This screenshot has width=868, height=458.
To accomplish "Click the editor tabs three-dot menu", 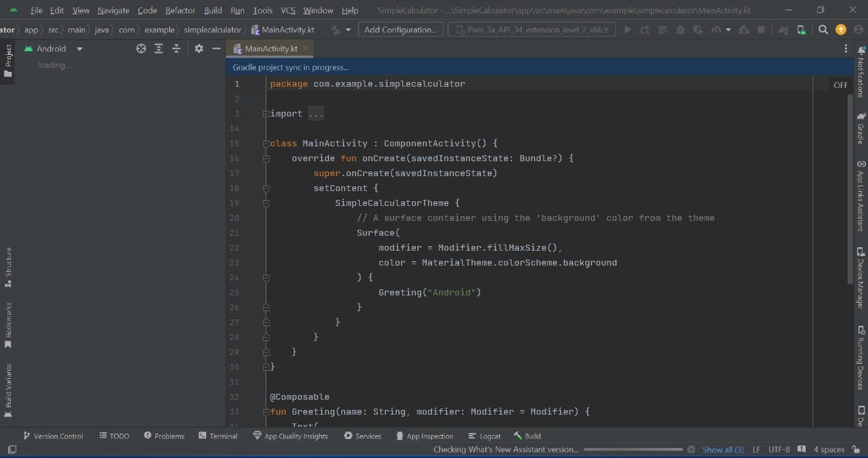I will 846,49.
